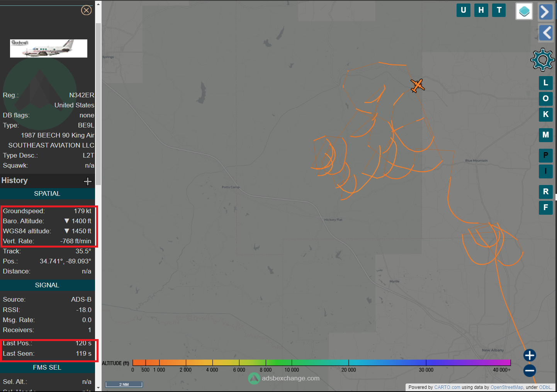Screen dimensions: 557x392
Task: Open the ODbL license link
Action: 545,387
